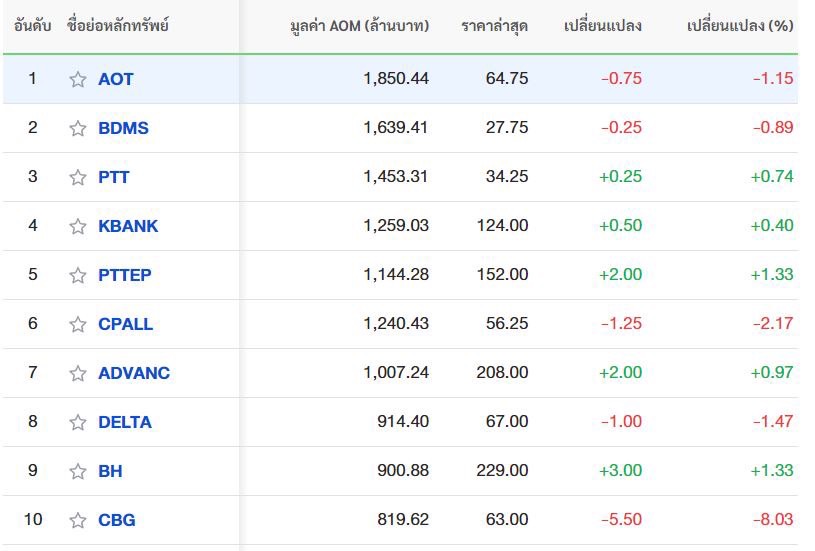Favorite CPALL using its star icon
This screenshot has height=551, width=815.
coord(78,324)
